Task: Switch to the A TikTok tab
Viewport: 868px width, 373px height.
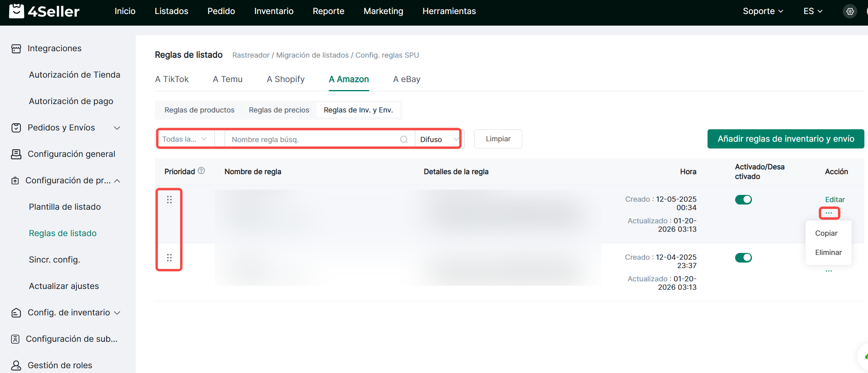Action: [172, 79]
